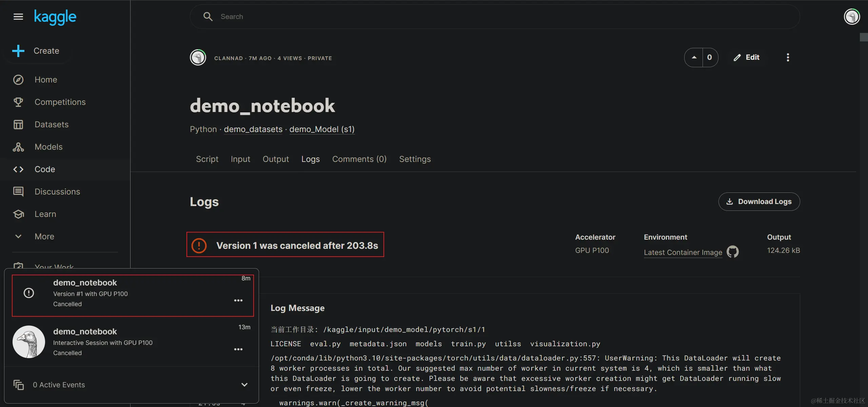The width and height of the screenshot is (868, 407).
Task: Click the Kaggle logo
Action: [55, 17]
